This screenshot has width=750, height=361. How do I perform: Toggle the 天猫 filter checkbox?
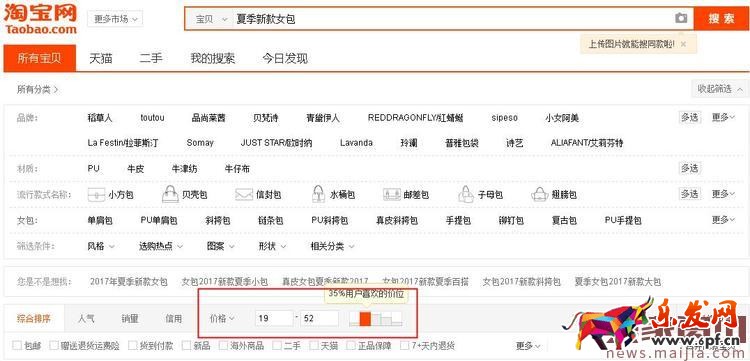[314, 345]
